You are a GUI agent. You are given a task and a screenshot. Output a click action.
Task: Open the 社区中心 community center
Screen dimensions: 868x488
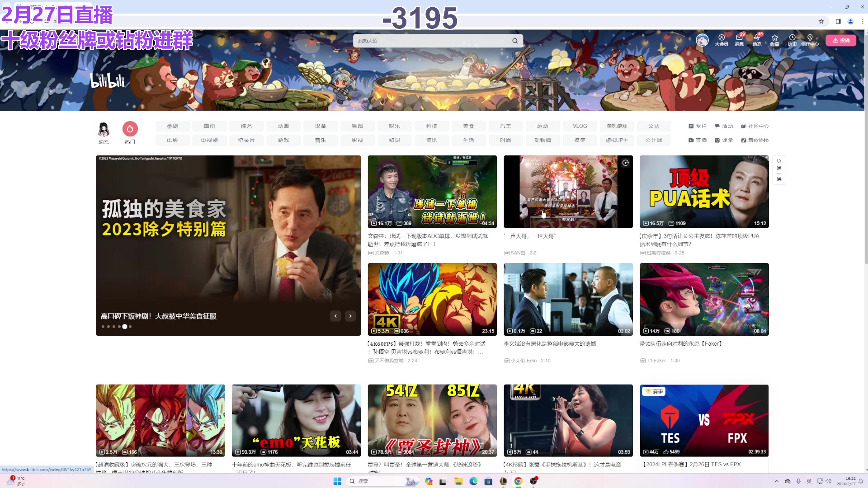pyautogui.click(x=754, y=126)
